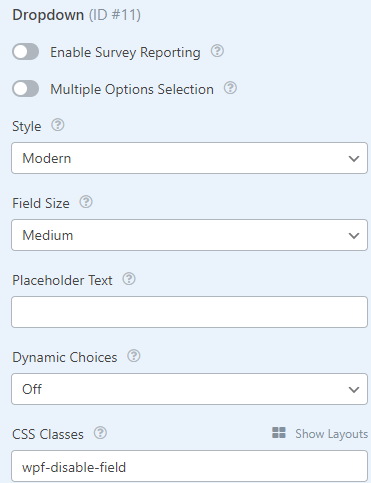Open the Field Size dropdown set to Medium
The width and height of the screenshot is (371, 483).
189,235
